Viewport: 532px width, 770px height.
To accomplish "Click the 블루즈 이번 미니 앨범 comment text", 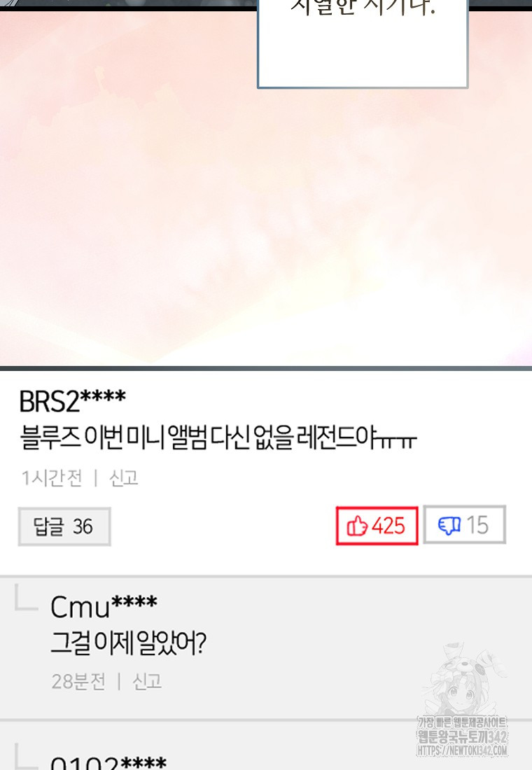I will (x=218, y=437).
